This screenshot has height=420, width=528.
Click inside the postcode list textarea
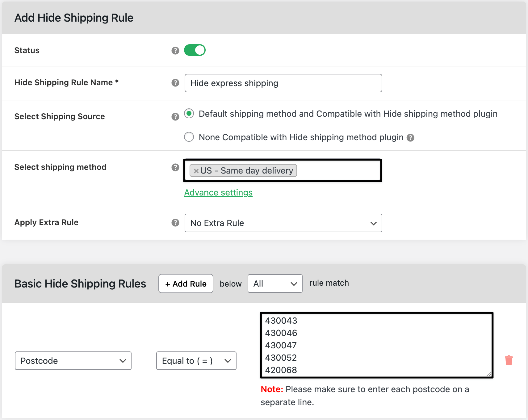377,345
